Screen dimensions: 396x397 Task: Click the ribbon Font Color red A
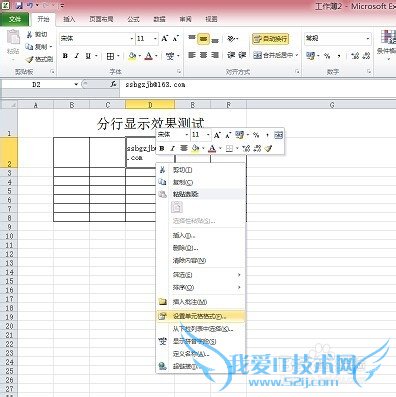[x=149, y=56]
